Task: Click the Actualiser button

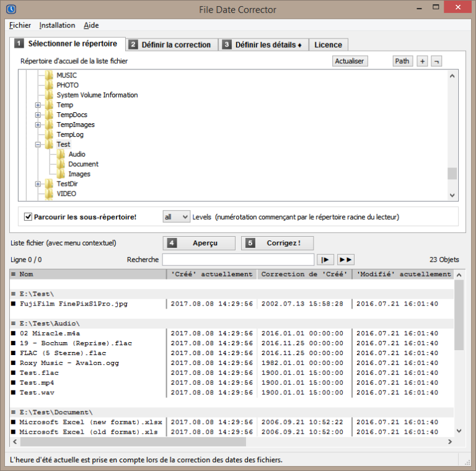Action: (x=350, y=61)
